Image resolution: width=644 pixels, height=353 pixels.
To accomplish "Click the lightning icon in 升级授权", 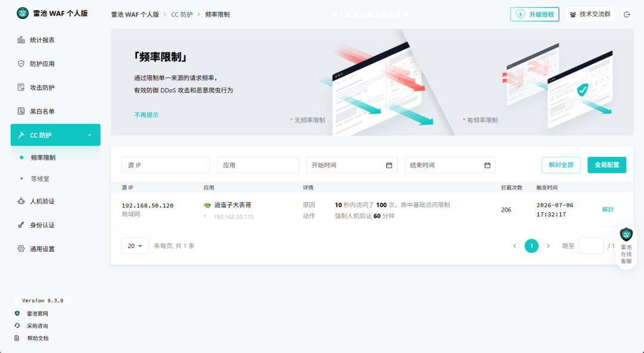I will 521,14.
